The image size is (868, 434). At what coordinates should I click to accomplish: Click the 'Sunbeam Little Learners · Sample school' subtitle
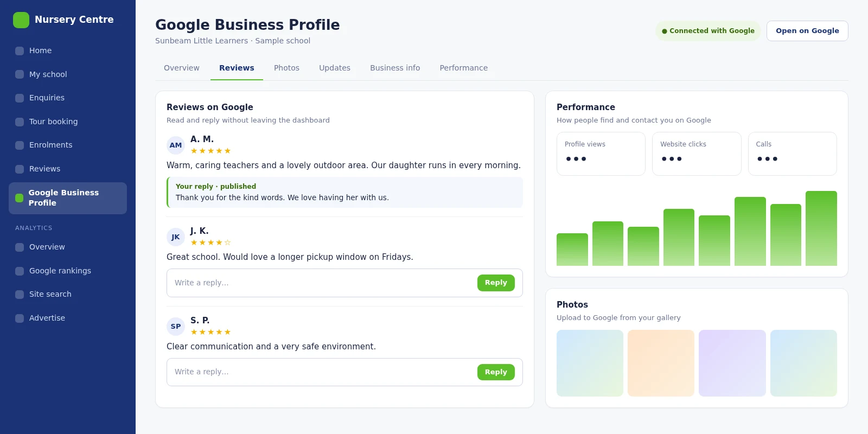(x=233, y=41)
